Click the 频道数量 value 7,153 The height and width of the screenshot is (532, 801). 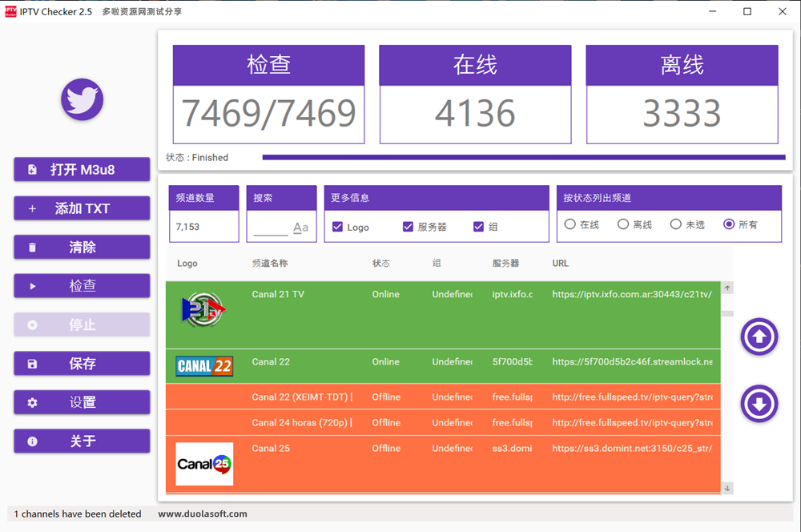point(188,227)
